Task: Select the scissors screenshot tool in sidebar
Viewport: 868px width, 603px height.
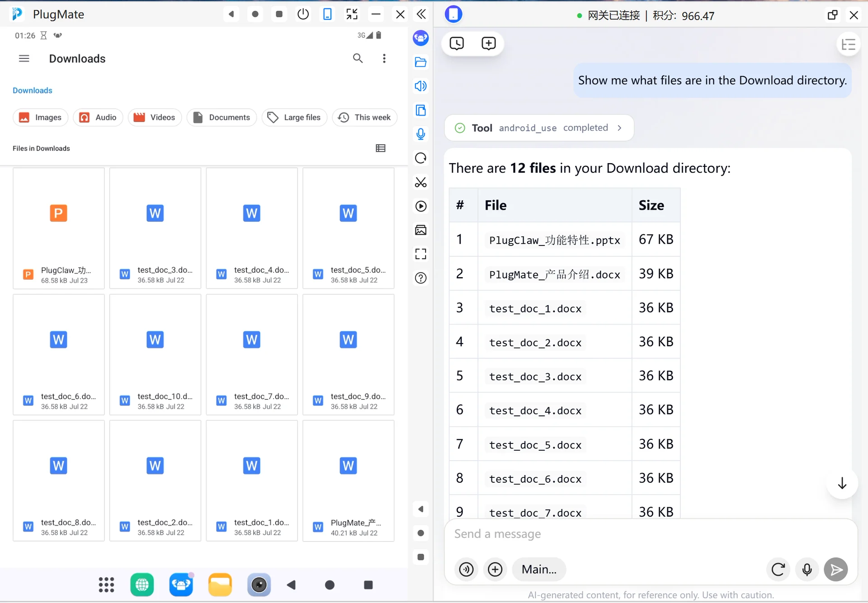Action: click(421, 182)
